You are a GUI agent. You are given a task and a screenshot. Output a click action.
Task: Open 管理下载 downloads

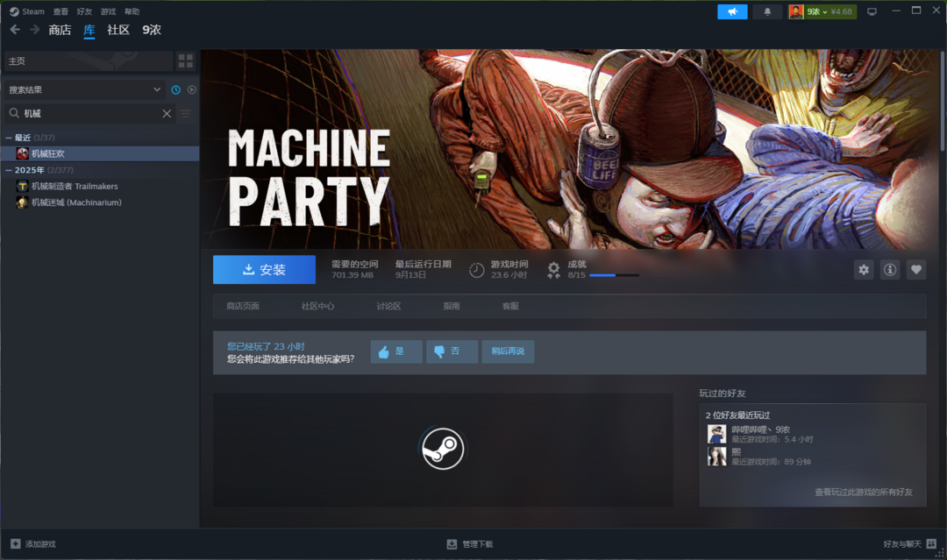tap(470, 544)
